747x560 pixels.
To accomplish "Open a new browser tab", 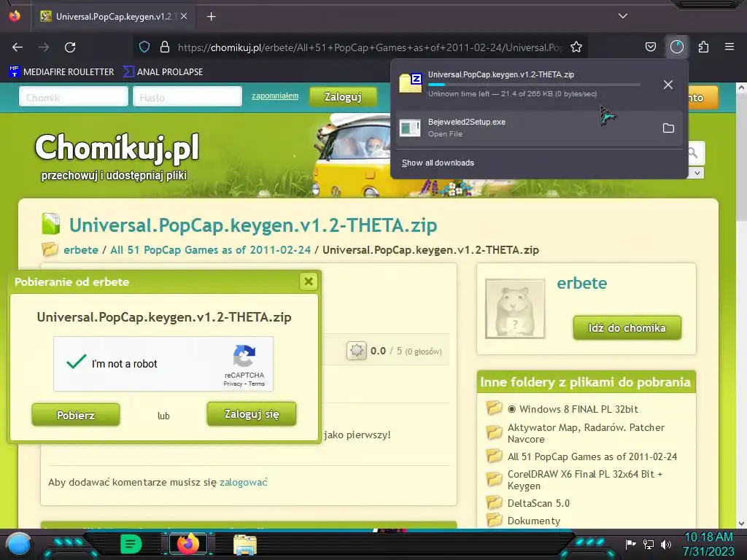I will tap(211, 17).
